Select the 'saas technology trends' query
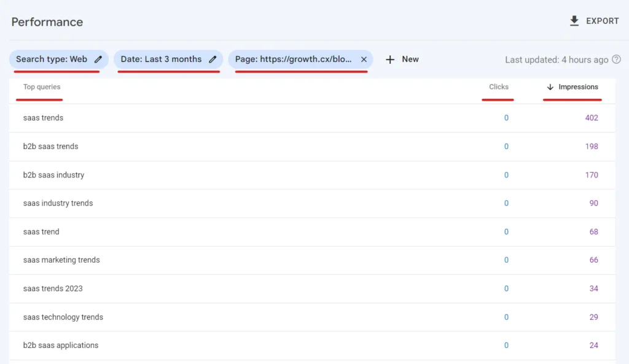This screenshot has width=629, height=364. pos(63,317)
